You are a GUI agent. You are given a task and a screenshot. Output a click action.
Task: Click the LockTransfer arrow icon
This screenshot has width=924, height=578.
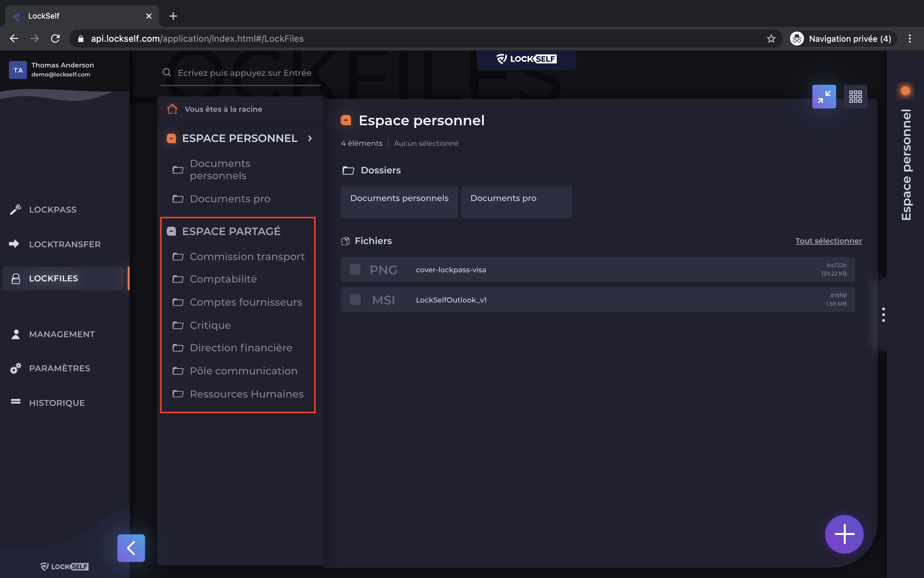14,243
